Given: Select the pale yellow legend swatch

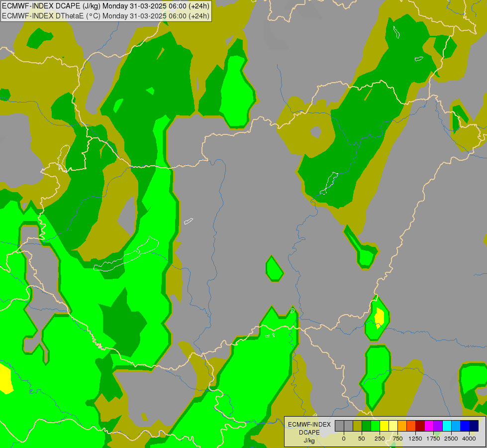Looking at the screenshot, I should point(393,426).
